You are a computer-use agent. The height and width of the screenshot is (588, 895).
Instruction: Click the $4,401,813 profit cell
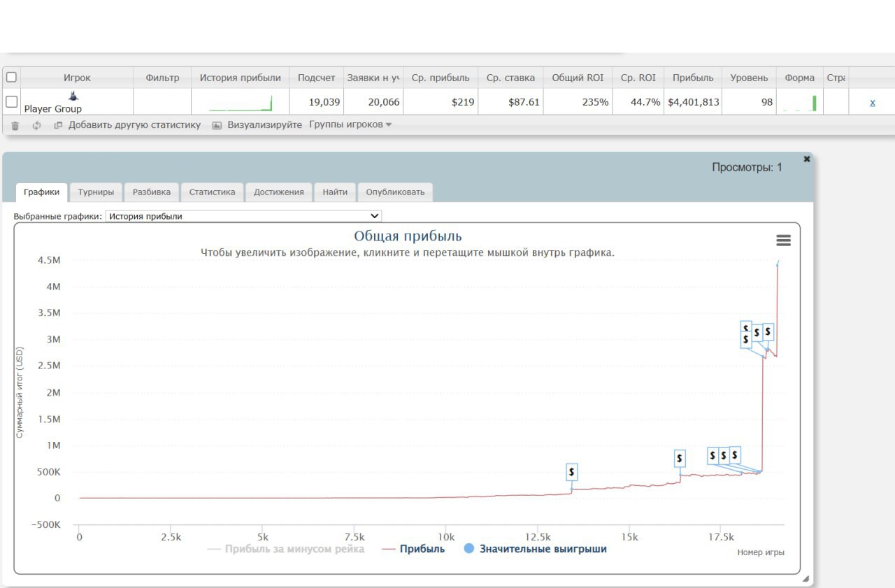click(x=694, y=102)
